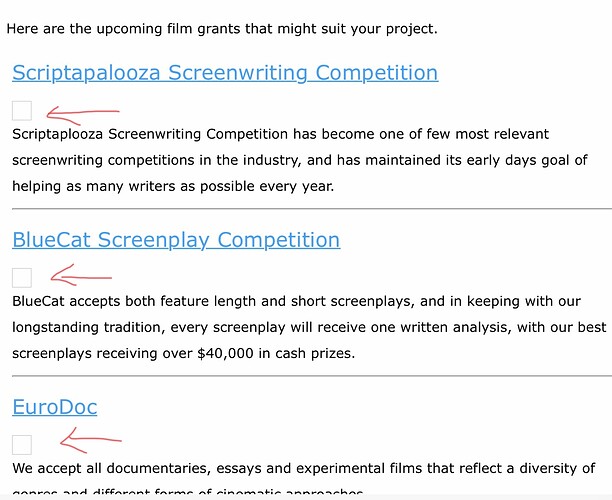Click the word "Scriptaplooza" starting the first description
The image size is (612, 500).
[57, 134]
